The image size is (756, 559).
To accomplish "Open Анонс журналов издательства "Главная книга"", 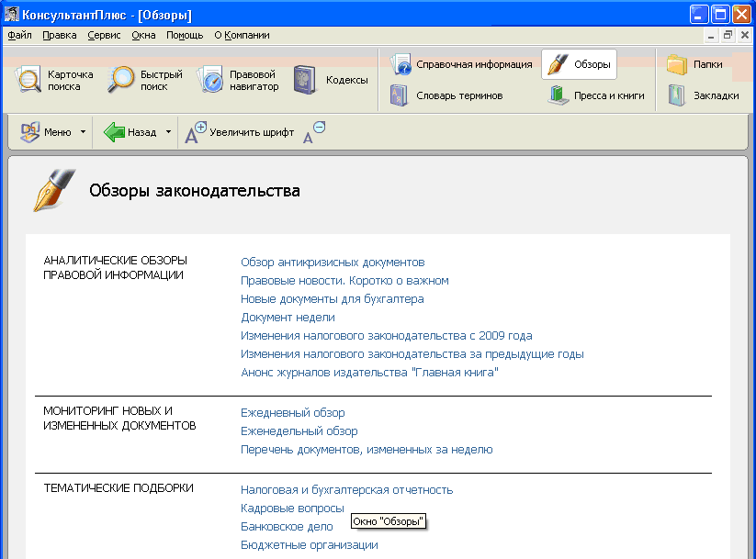I will click(369, 372).
